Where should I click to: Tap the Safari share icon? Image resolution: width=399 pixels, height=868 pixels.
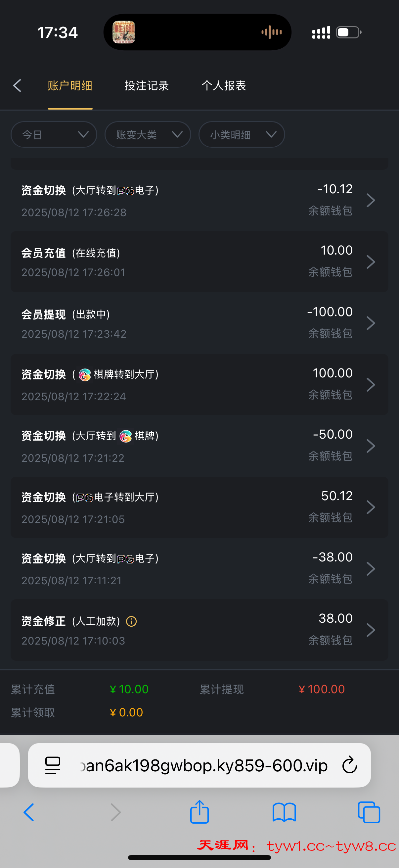199,812
